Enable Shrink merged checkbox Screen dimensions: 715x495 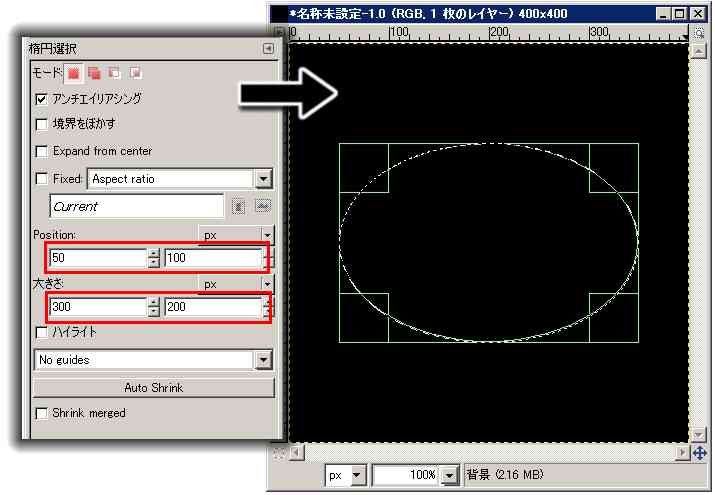(x=41, y=413)
